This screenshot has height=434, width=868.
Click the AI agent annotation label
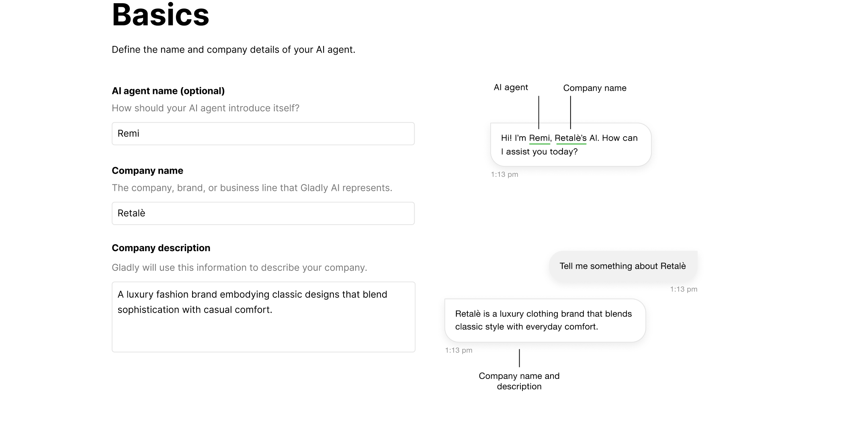(x=511, y=87)
